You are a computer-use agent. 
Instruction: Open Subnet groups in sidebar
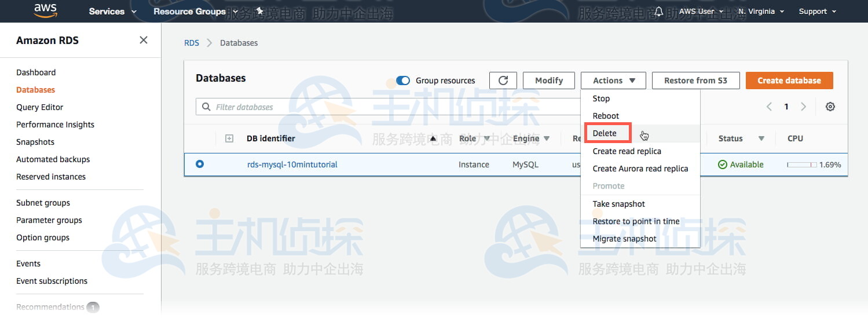[x=43, y=203]
